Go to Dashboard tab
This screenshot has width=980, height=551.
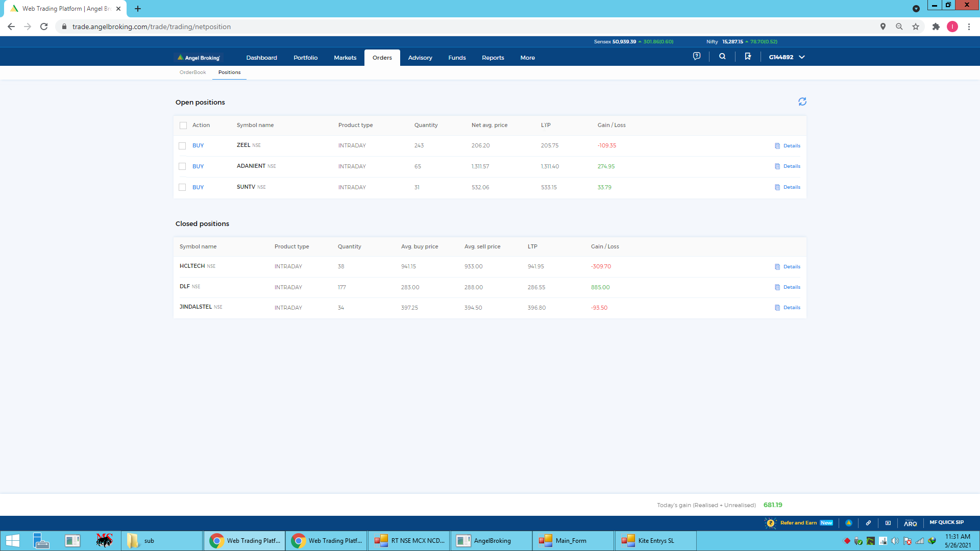261,58
